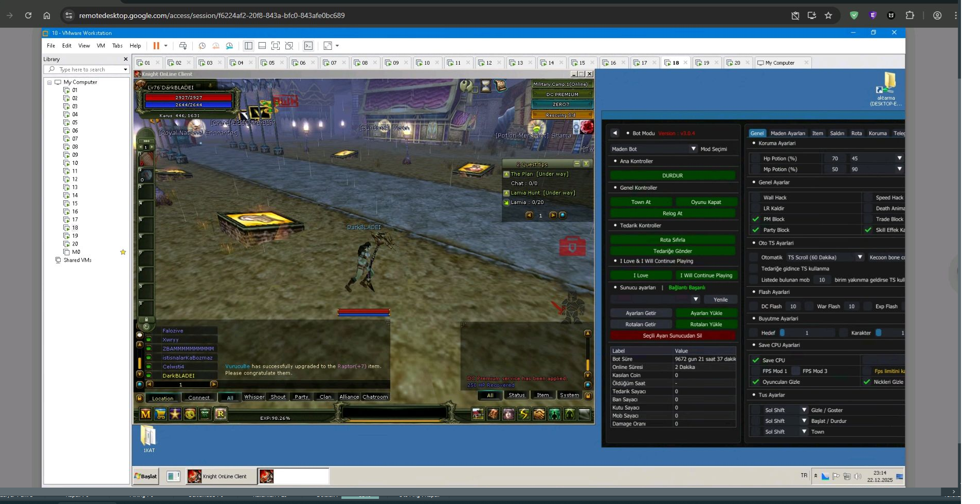The width and height of the screenshot is (980, 504).
Task: Open the TS Scroll (60 Dakika) dropdown
Action: pyautogui.click(x=825, y=257)
